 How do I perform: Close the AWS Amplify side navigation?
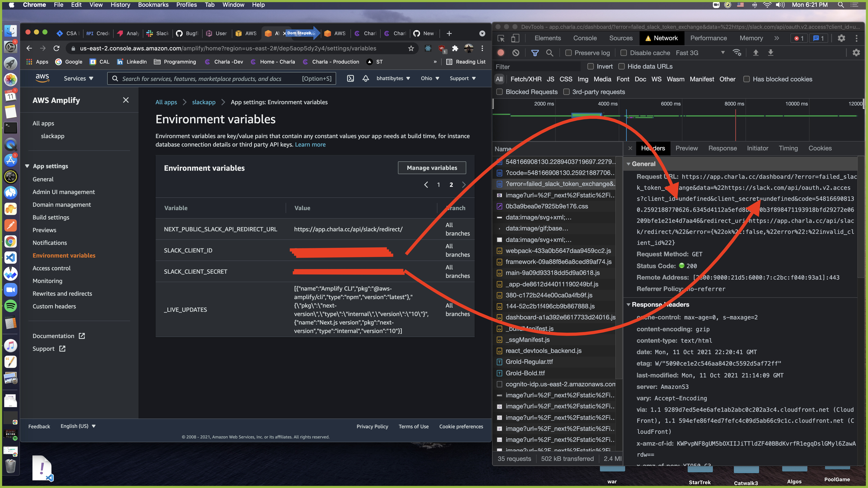point(126,100)
